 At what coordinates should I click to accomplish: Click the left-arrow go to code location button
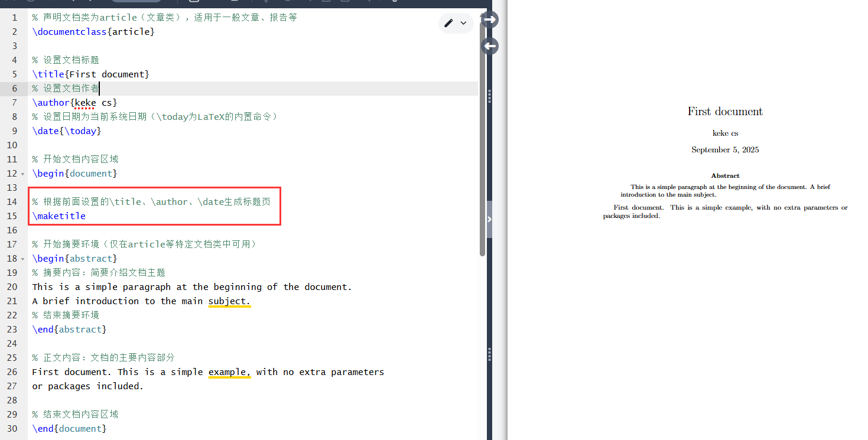(x=490, y=46)
